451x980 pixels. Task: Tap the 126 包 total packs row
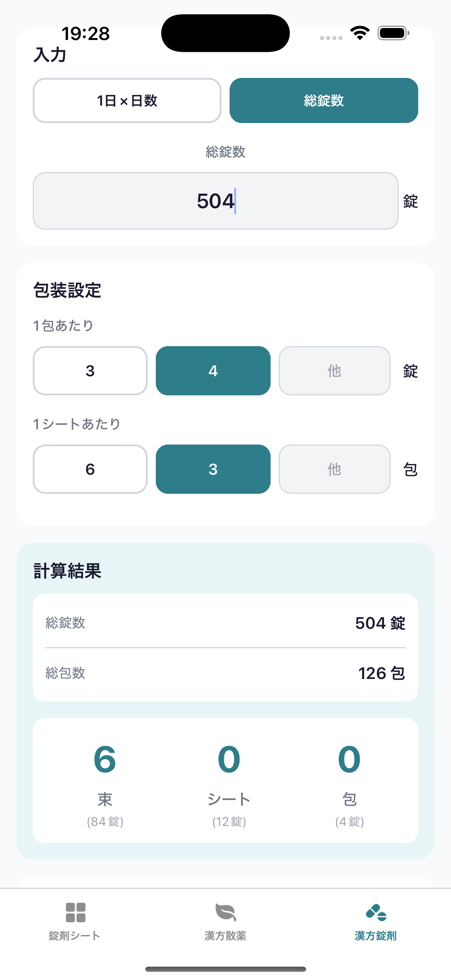[x=225, y=673]
